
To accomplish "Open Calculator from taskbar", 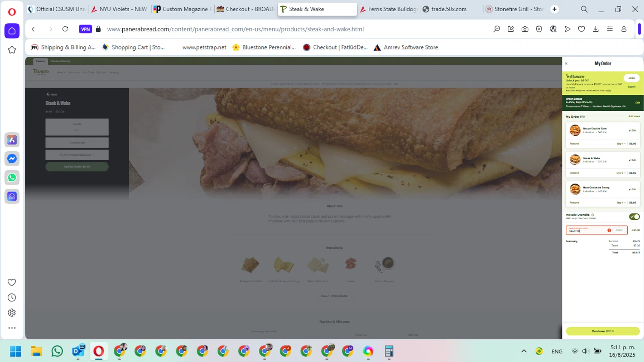I will click(389, 351).
